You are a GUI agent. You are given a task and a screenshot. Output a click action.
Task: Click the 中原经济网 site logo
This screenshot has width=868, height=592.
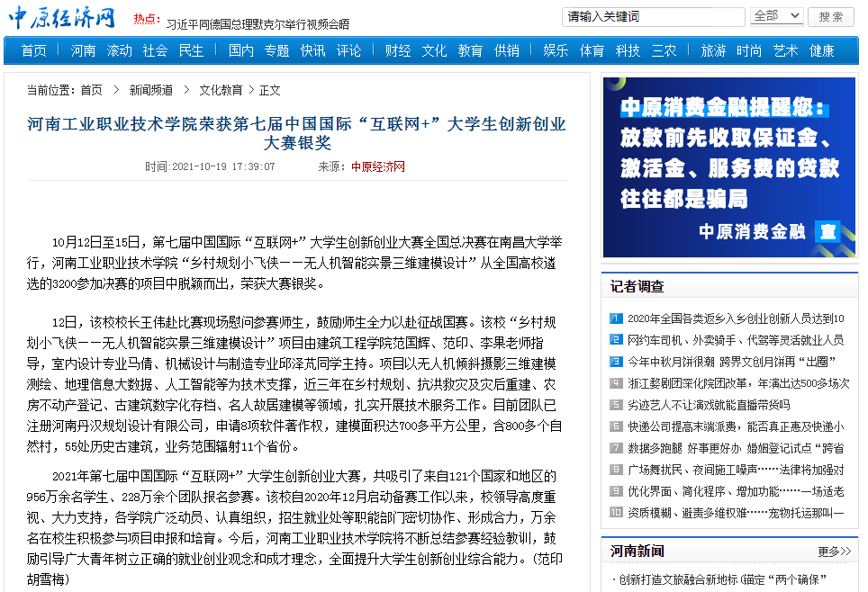[63, 17]
